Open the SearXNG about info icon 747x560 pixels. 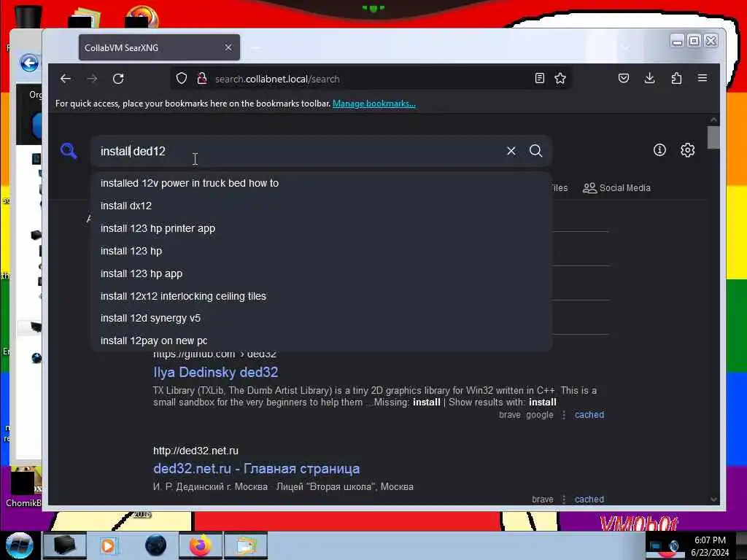point(659,150)
